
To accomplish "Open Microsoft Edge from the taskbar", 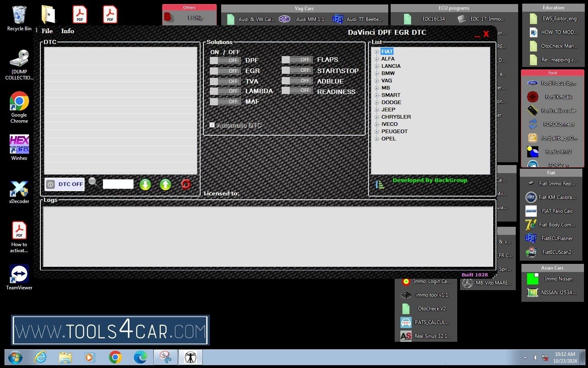I will tap(140, 358).
